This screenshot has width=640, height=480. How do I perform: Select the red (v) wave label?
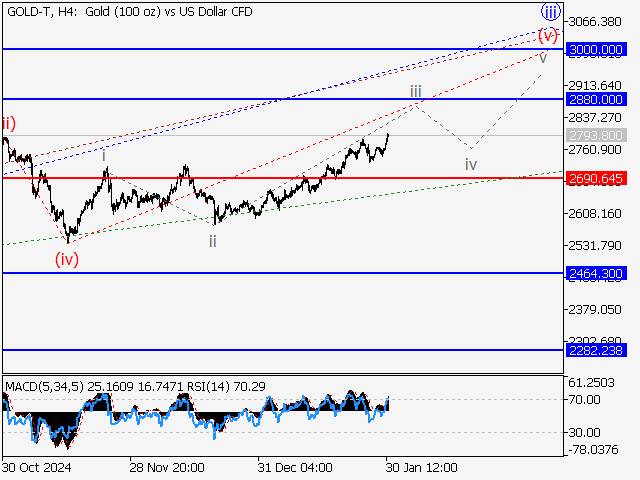click(x=547, y=35)
